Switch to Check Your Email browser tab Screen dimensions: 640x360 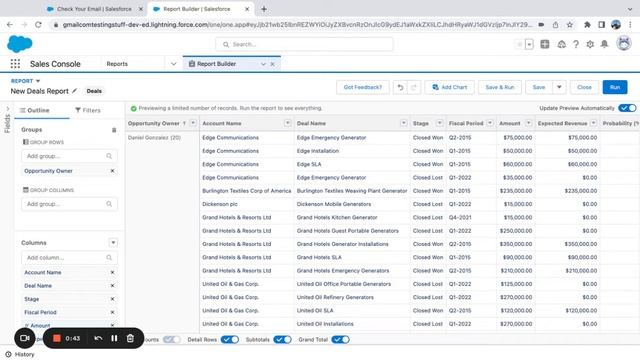(94, 9)
